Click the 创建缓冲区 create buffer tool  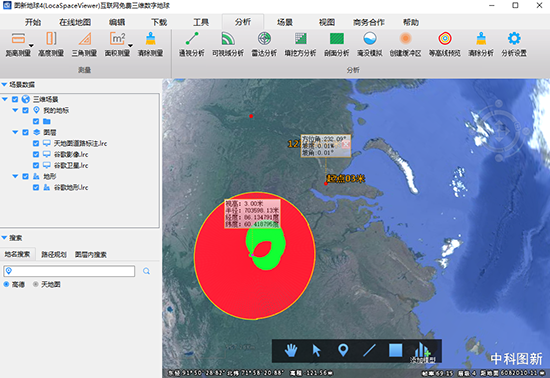tap(405, 45)
